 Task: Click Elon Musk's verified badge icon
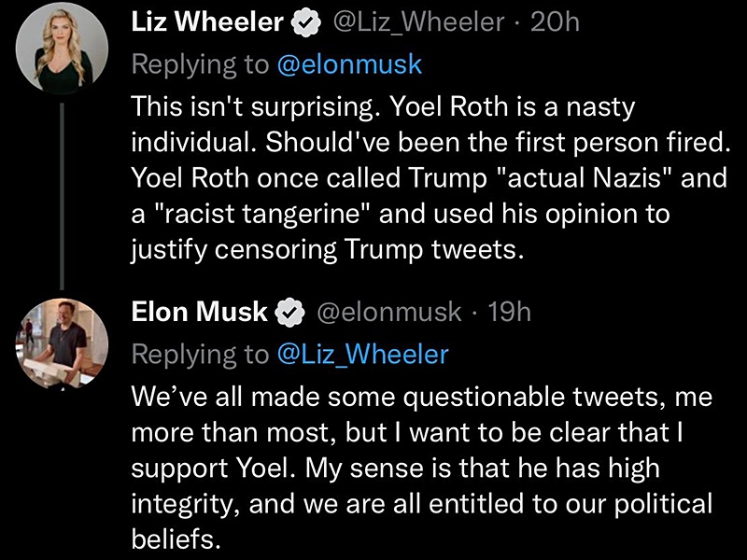pyautogui.click(x=293, y=313)
